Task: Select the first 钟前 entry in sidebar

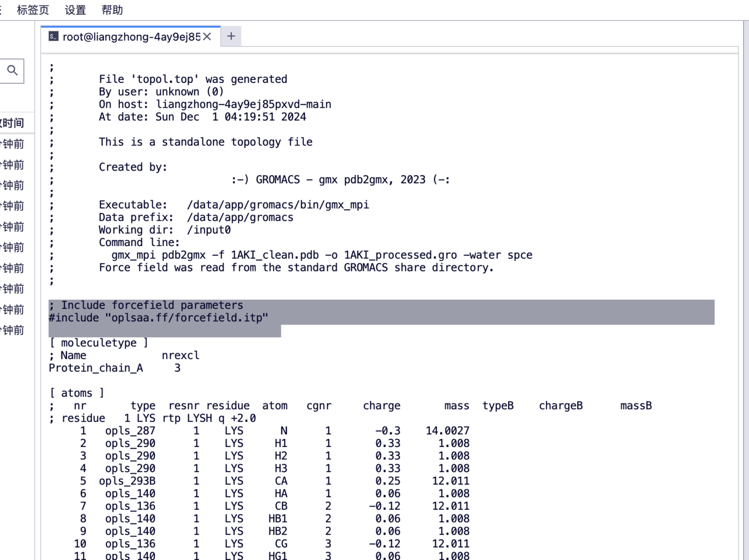Action: [x=13, y=144]
